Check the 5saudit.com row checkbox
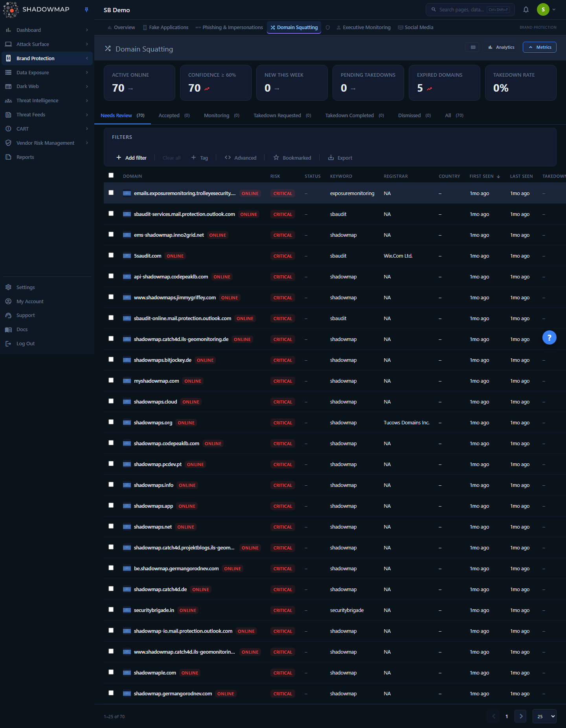This screenshot has width=566, height=728. (x=111, y=255)
